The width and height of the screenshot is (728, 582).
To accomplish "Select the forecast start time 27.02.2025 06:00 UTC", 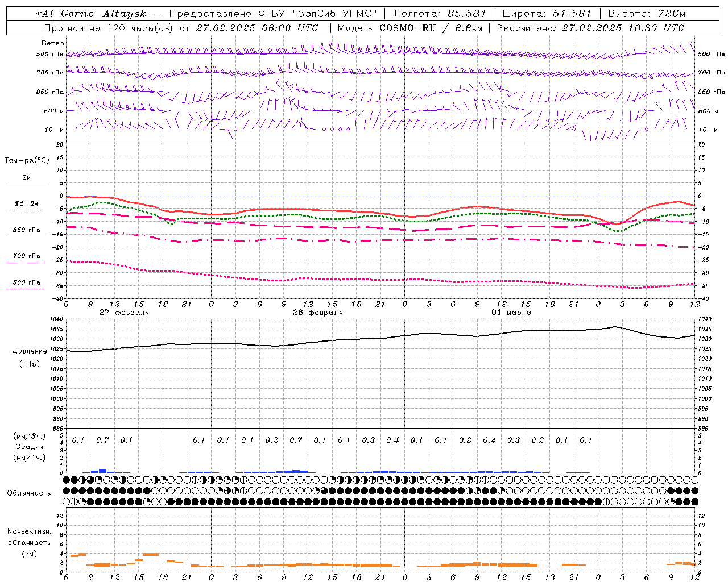I will point(257,28).
